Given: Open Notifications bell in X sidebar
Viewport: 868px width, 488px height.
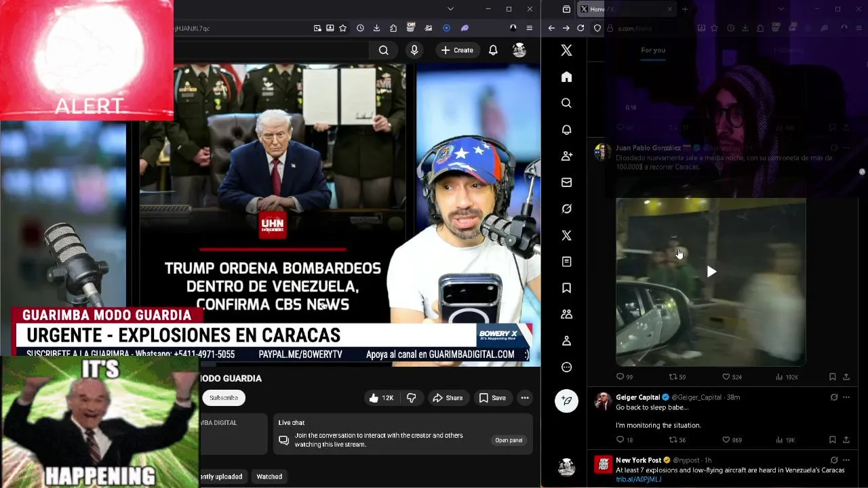Looking at the screenshot, I should pos(566,129).
